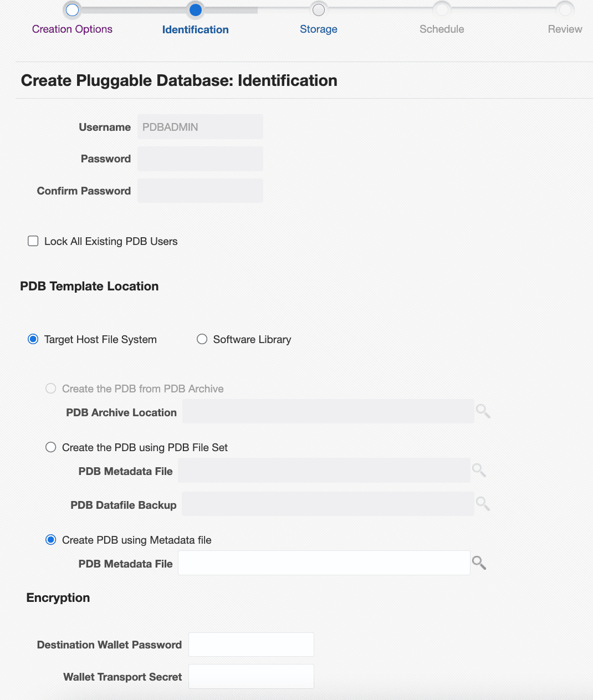Select the Software Library radio button
The width and height of the screenshot is (593, 700).
[202, 339]
